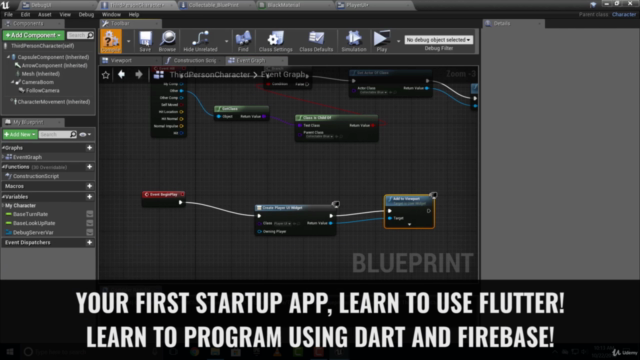This screenshot has width=640, height=360.
Task: Add a new event dispatcher with the plus icon
Action: click(89, 242)
